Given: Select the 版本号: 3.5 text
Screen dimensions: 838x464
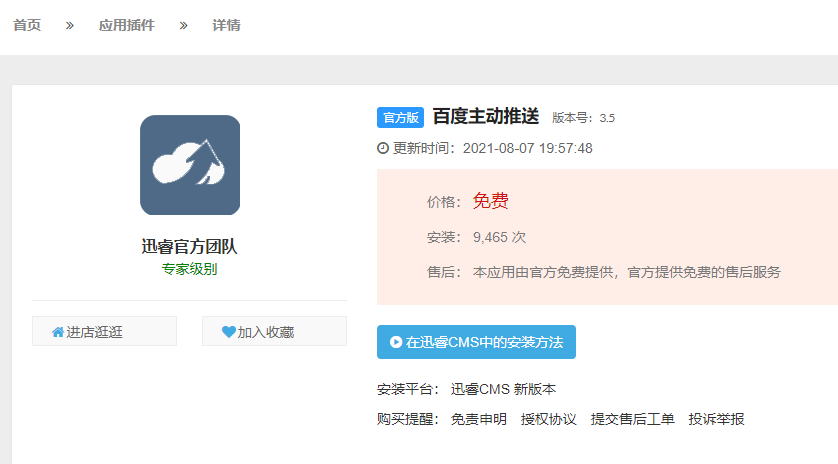Looking at the screenshot, I should tap(583, 118).
